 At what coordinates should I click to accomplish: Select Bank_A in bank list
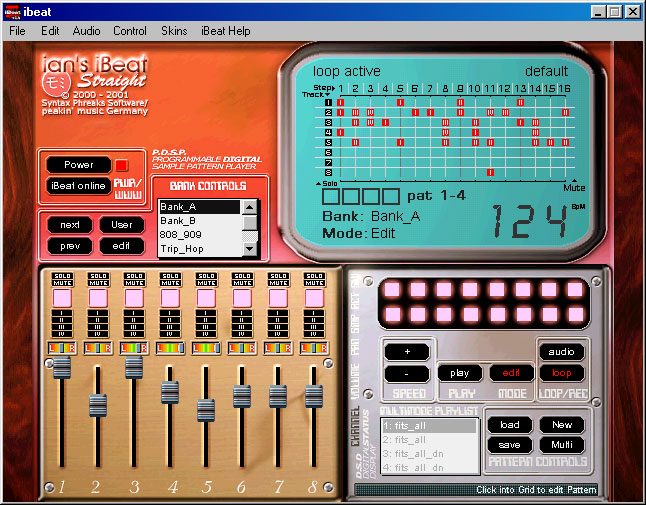click(200, 207)
